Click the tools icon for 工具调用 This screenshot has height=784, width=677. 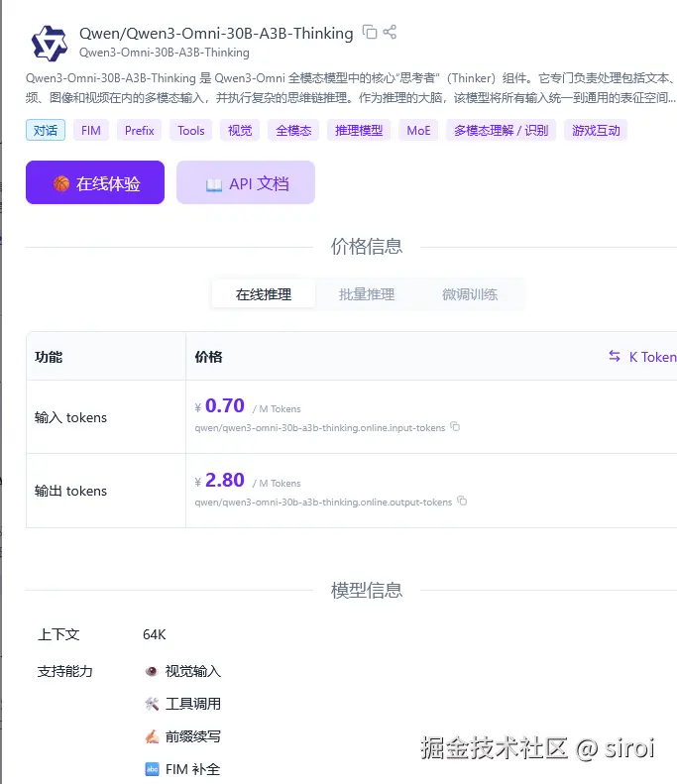[x=152, y=704]
